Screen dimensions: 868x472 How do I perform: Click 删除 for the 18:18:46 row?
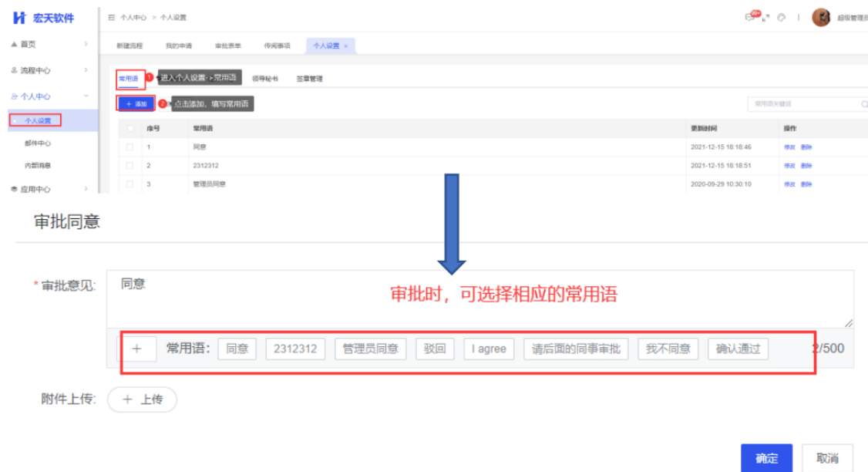pyautogui.click(x=806, y=147)
